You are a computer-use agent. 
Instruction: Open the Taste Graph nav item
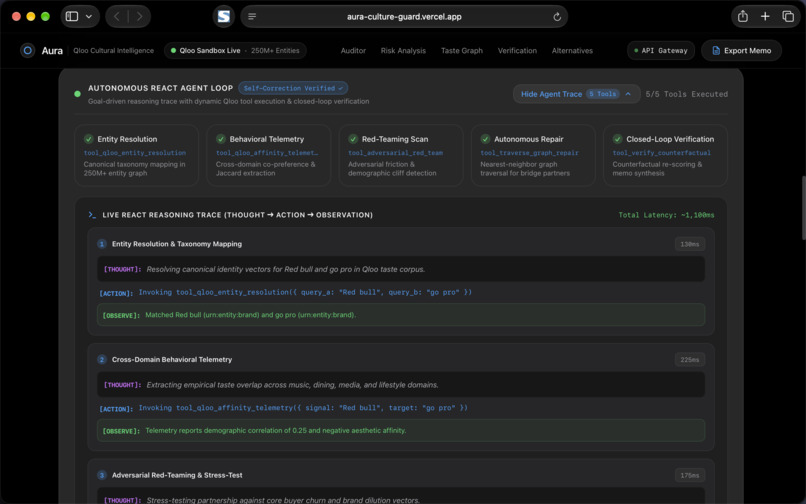point(462,50)
